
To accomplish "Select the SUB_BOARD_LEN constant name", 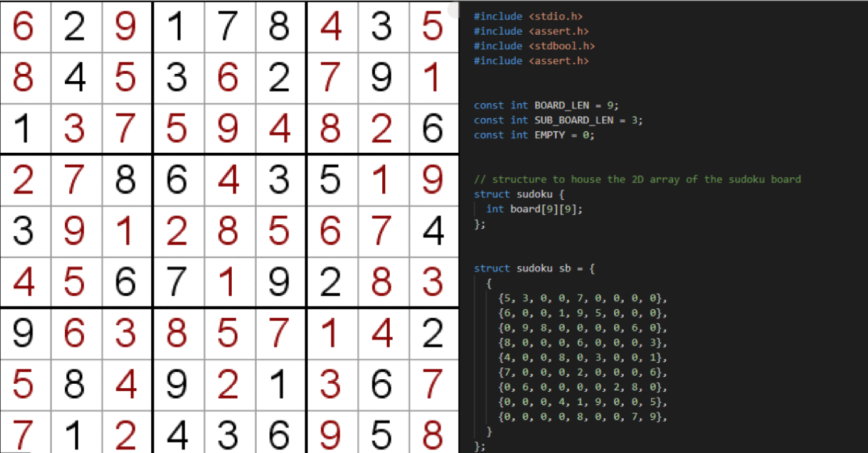I will 574,120.
